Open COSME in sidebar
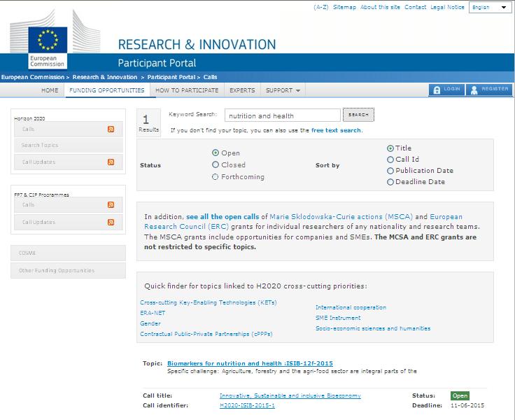Screen dimensions: 515x420 (69, 253)
